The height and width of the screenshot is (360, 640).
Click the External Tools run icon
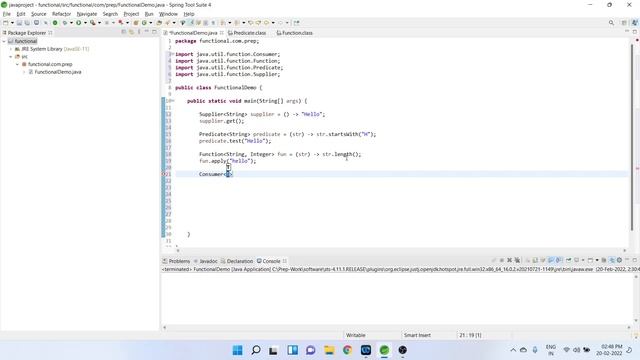click(93, 22)
